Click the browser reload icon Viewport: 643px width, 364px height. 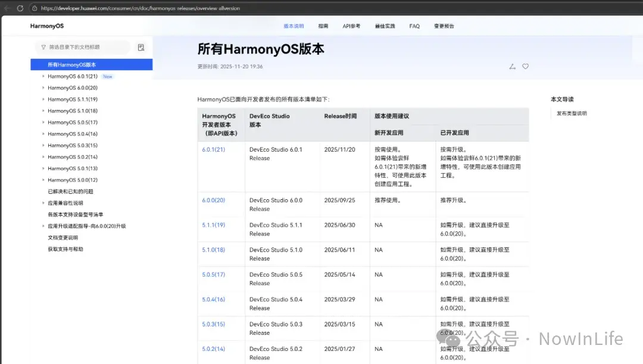tap(20, 8)
